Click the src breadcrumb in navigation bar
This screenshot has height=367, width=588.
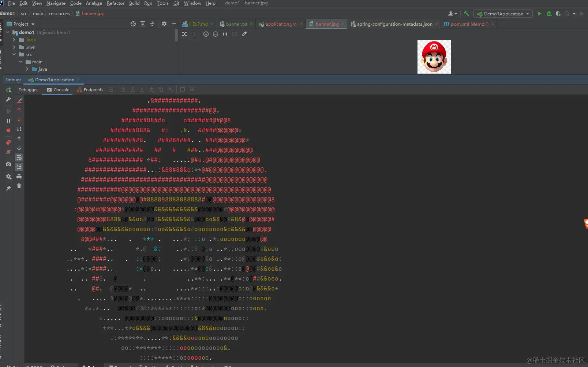point(24,14)
